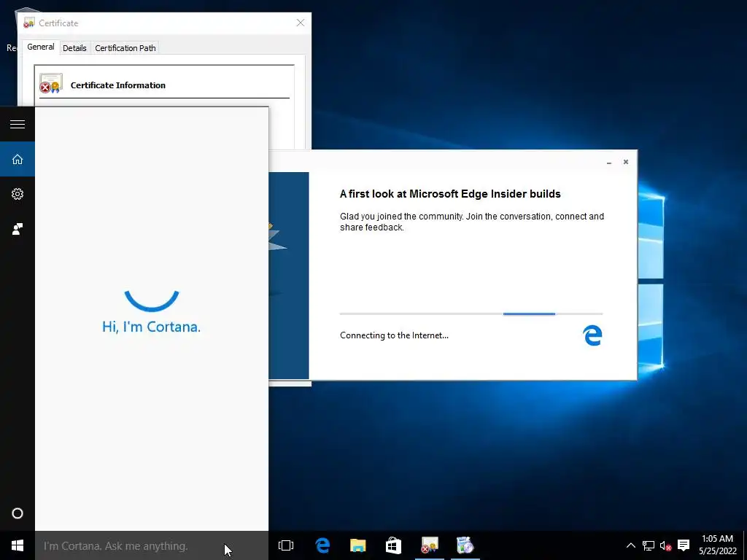Viewport: 747px width, 560px height.
Task: Click the Edge logo in installer
Action: tap(592, 335)
